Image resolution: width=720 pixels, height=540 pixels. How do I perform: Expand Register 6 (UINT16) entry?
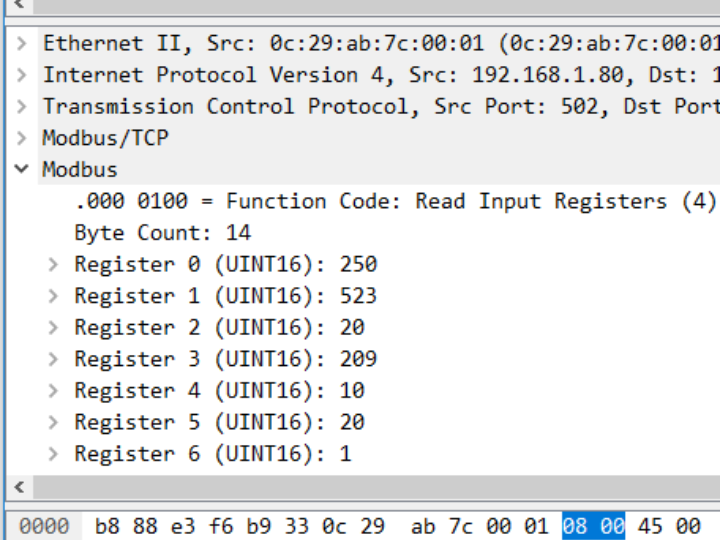(x=54, y=454)
